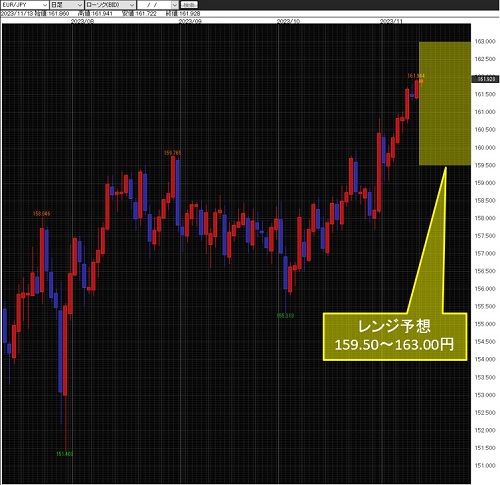Viewport: 500px width, 485px height.
Task: Click the 152.000 price axis label
Action: pyautogui.click(x=485, y=430)
